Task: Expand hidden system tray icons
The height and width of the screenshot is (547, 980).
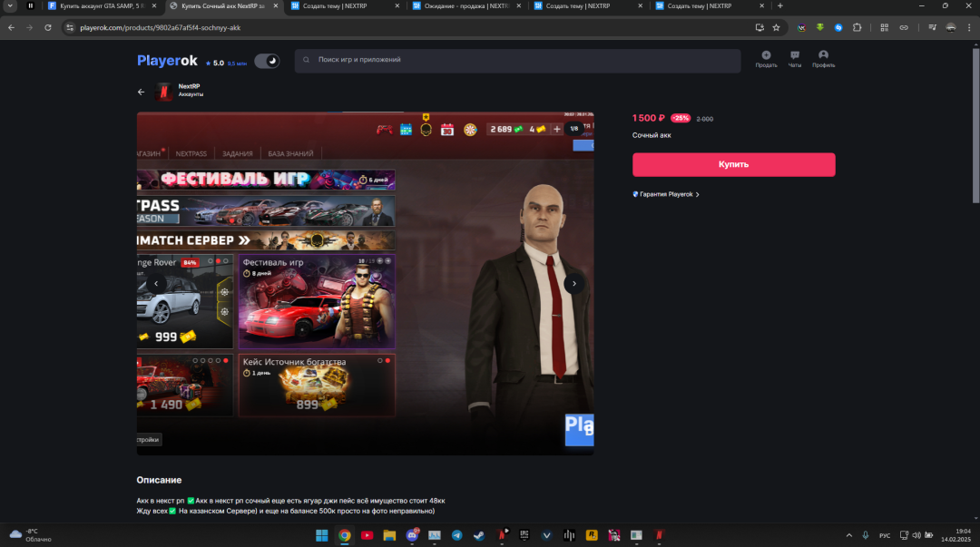Action: [848, 535]
